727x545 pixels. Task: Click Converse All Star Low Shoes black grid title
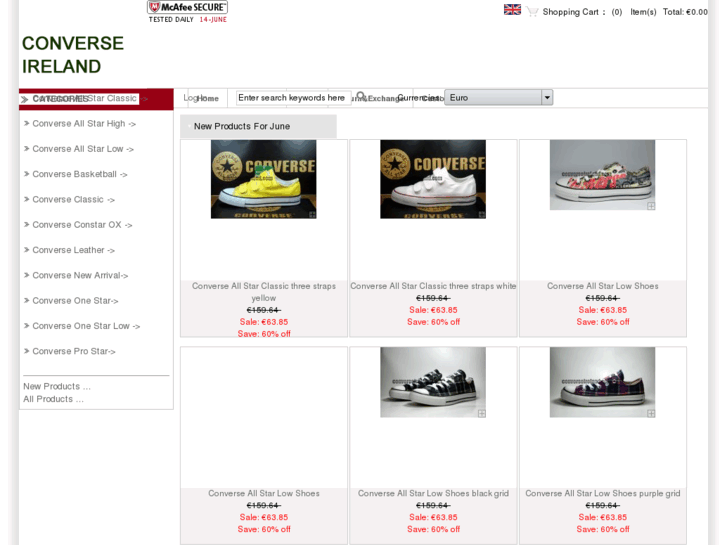(x=433, y=494)
